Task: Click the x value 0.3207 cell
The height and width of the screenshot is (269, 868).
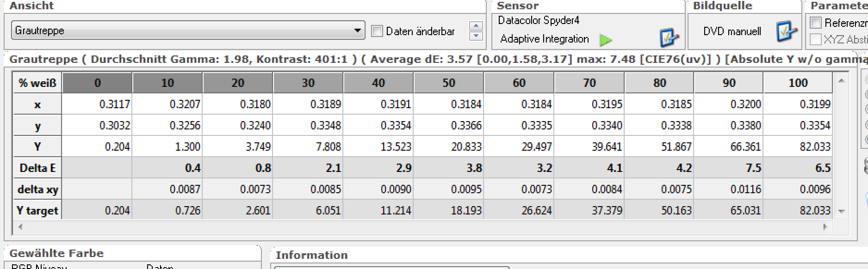Action: coord(167,104)
